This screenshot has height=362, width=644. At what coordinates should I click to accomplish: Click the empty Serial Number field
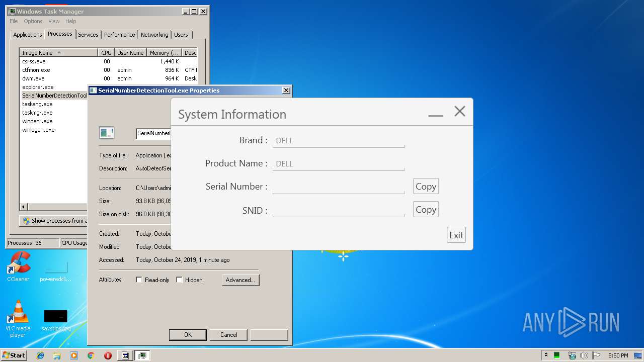[339, 187]
